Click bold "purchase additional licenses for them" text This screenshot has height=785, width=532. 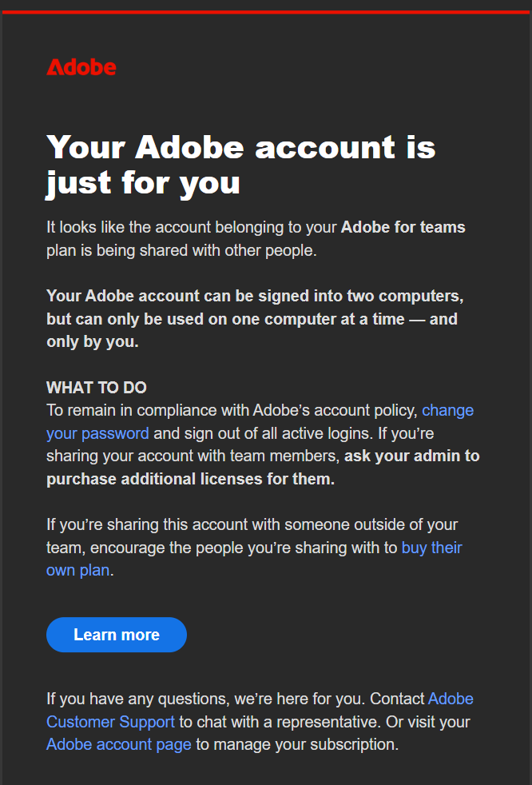point(190,480)
